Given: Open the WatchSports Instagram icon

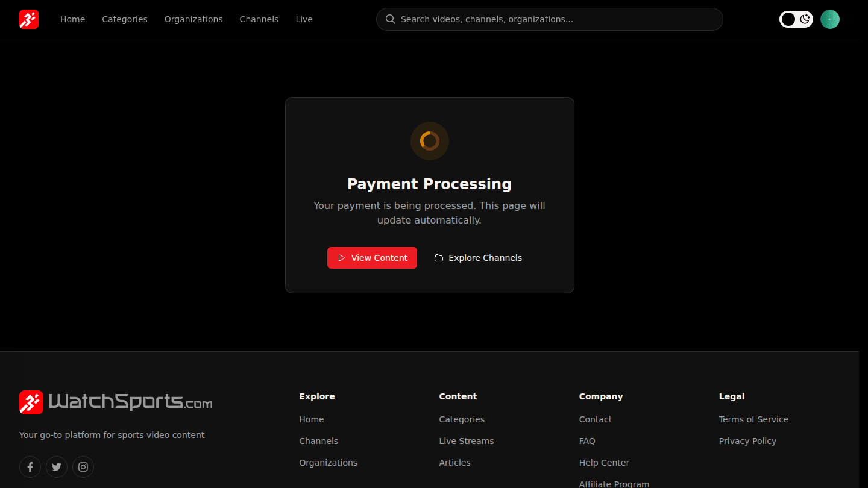Looking at the screenshot, I should point(83,467).
